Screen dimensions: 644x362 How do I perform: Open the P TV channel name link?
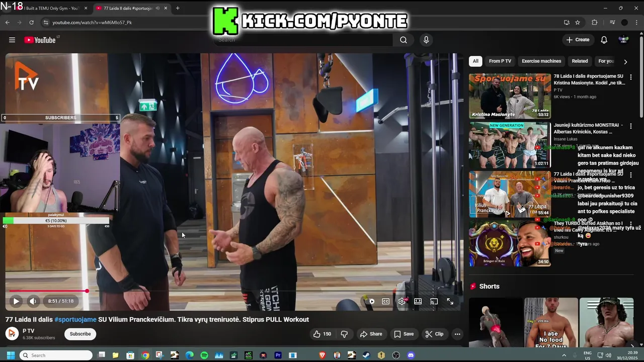[x=28, y=331]
